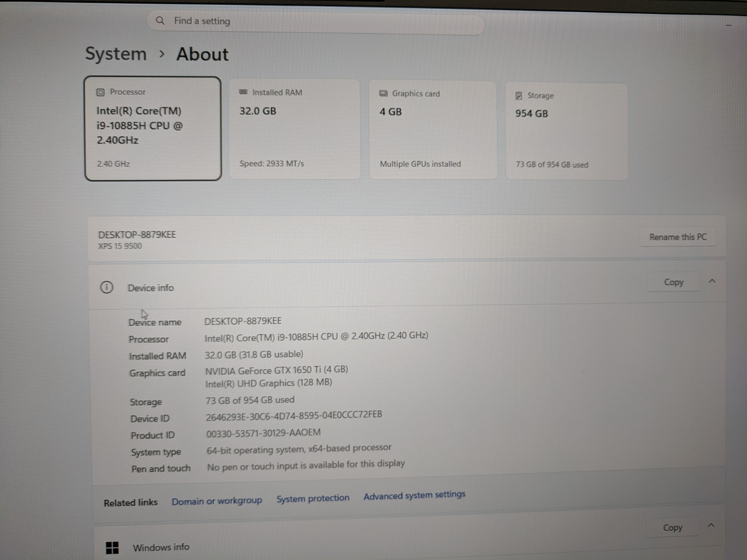
Task: Open Advanced system settings link
Action: pos(415,495)
